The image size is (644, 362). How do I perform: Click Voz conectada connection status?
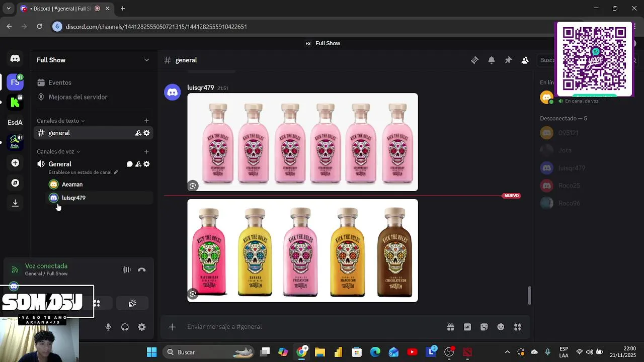coord(46,266)
